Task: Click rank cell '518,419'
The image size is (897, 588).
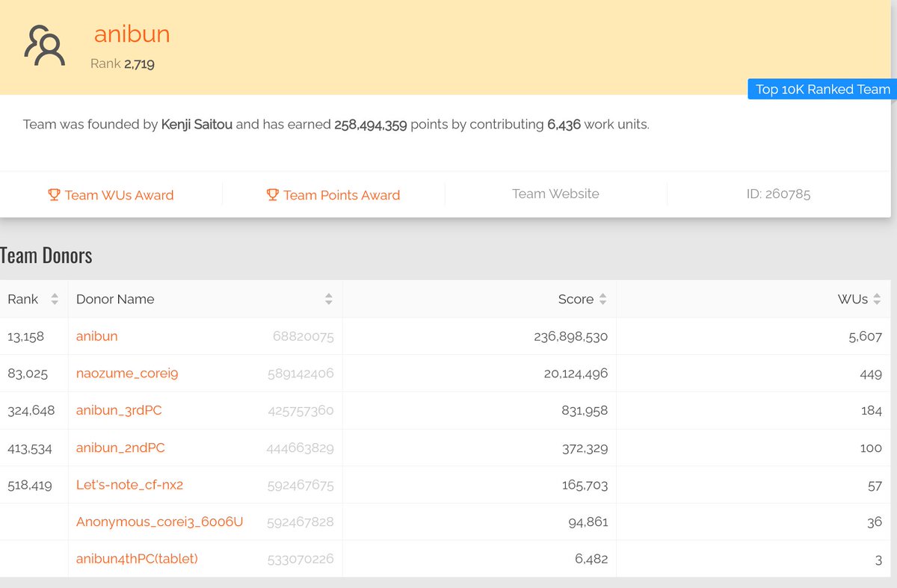Action: coord(30,485)
